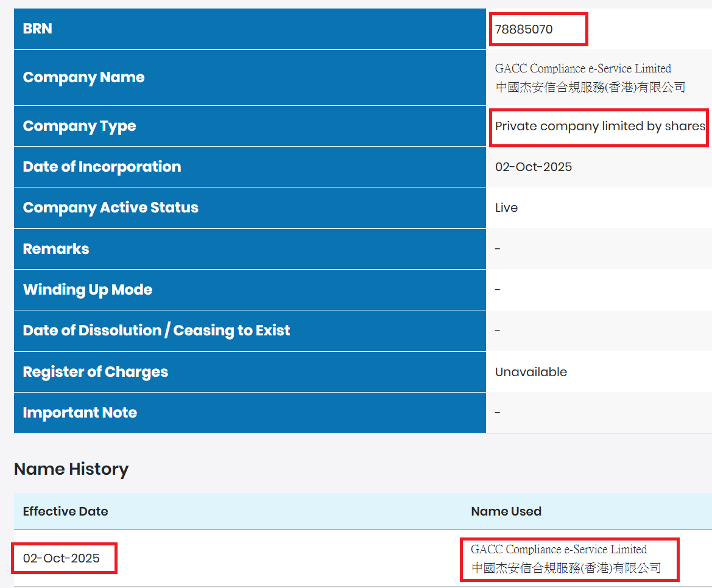
Task: Click the Company Type row label
Action: pos(79,126)
